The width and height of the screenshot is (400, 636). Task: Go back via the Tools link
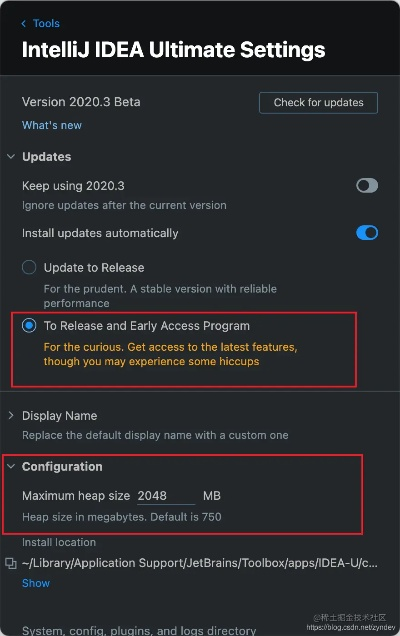[46, 24]
